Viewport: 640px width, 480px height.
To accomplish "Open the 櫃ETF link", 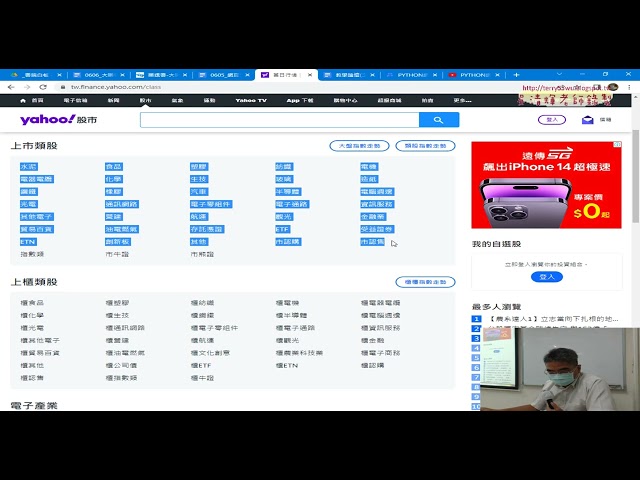I will click(x=201, y=366).
